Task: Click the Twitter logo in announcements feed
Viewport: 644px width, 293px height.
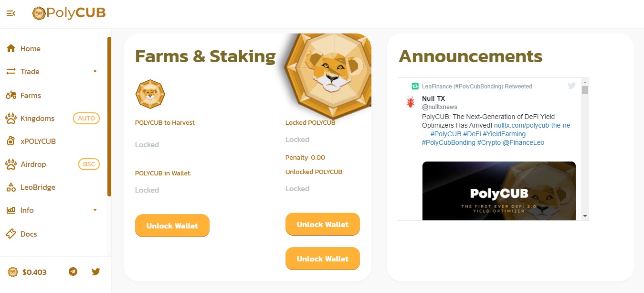Action: pos(572,86)
